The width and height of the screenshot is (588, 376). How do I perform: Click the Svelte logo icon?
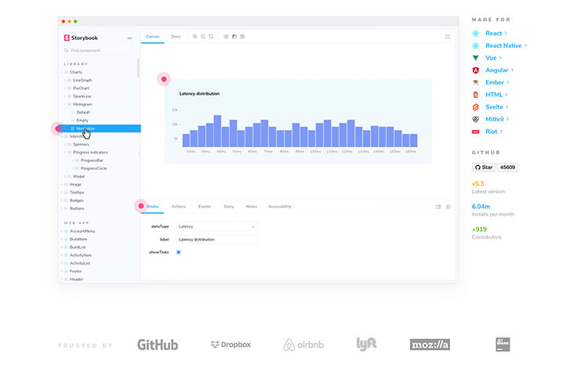coord(476,107)
